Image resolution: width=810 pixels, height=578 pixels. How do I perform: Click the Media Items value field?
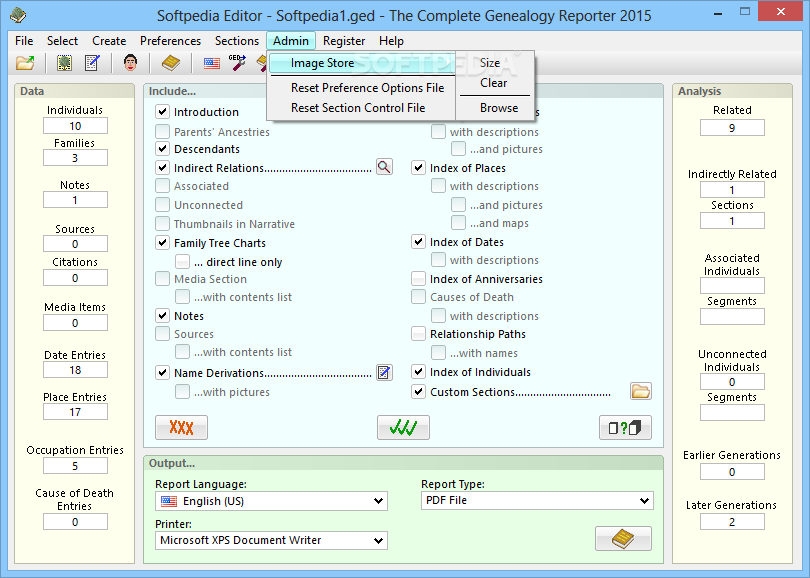click(x=75, y=323)
